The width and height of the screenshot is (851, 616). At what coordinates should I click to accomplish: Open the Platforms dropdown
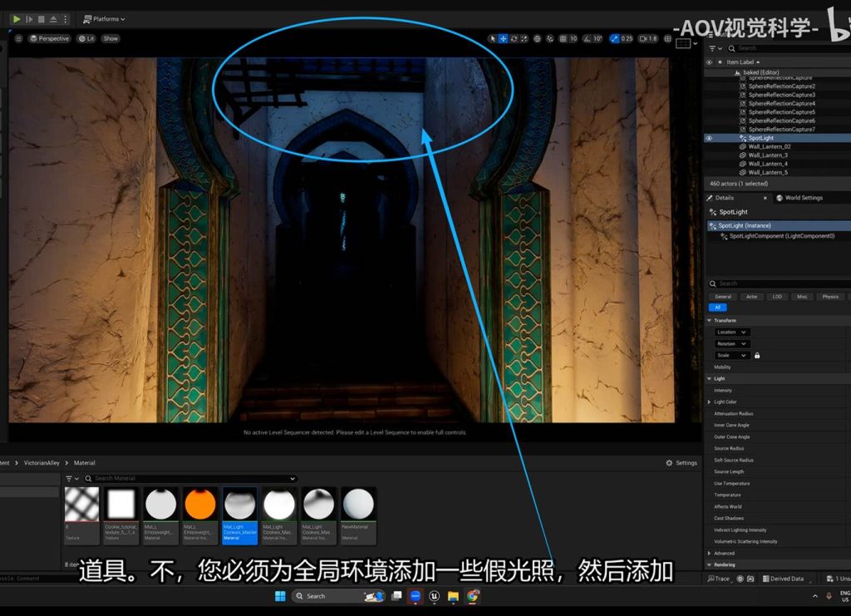point(104,19)
